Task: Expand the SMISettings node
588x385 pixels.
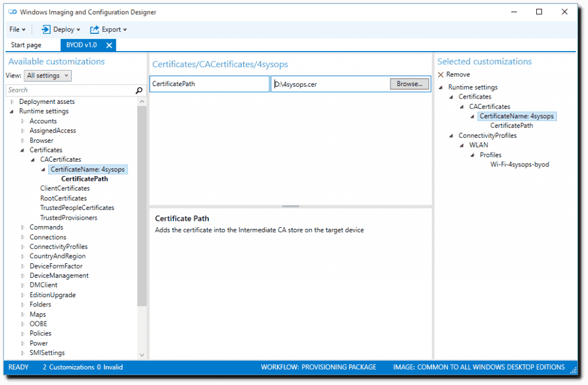Action: coord(23,353)
